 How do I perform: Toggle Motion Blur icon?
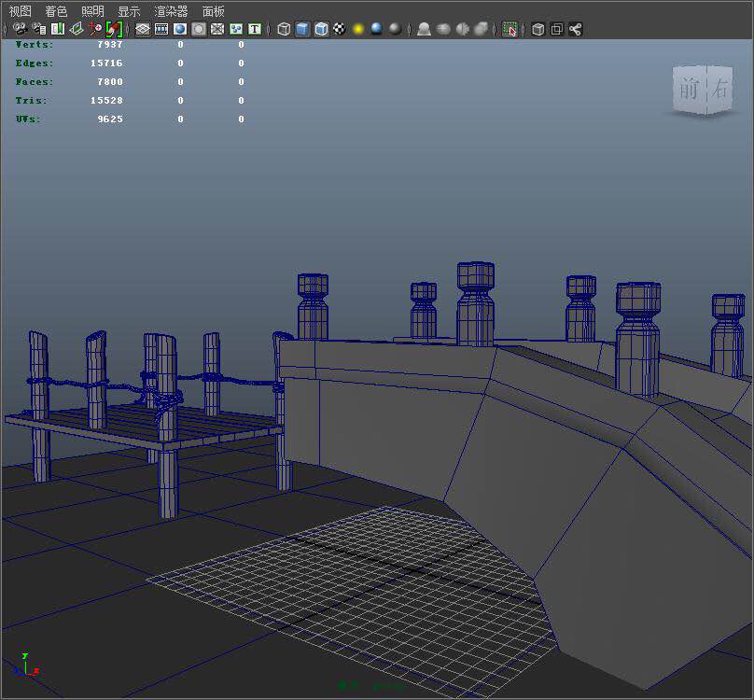pyautogui.click(x=443, y=29)
